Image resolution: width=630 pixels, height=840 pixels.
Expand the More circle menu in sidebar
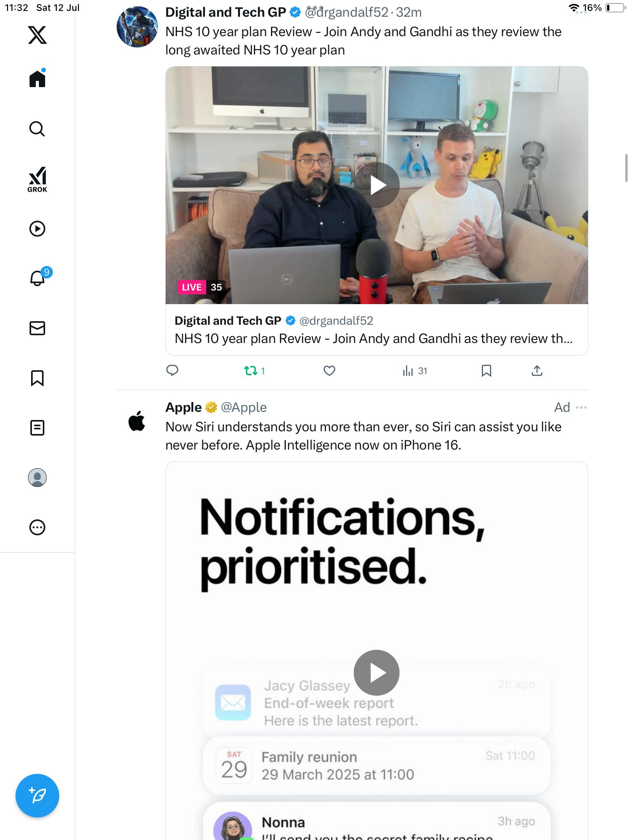[x=37, y=527]
